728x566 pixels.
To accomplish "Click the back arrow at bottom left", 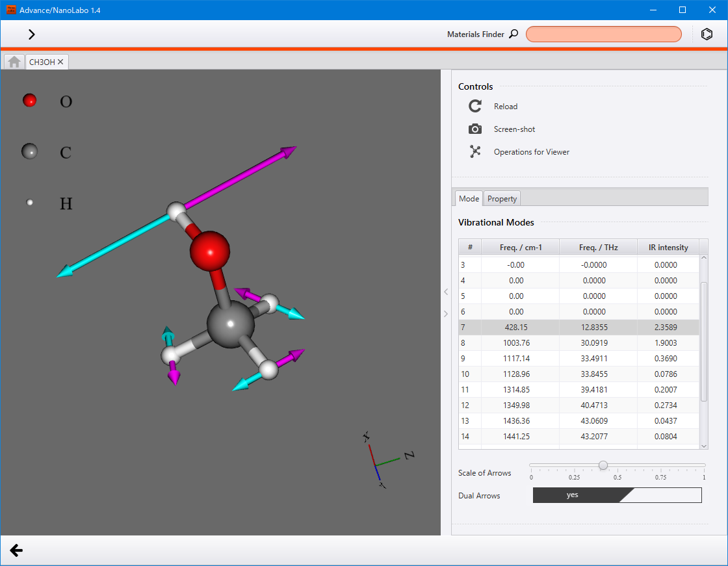I will pos(16,550).
